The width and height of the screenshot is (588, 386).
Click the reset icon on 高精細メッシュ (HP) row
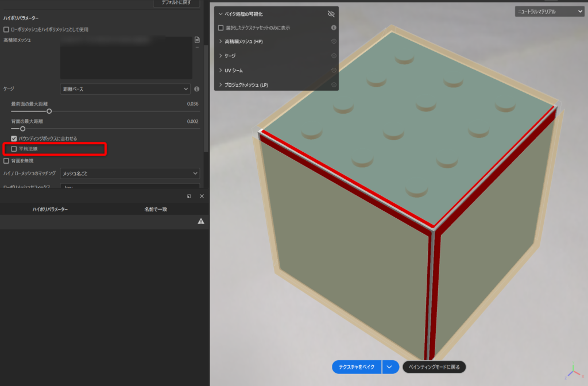pos(334,41)
